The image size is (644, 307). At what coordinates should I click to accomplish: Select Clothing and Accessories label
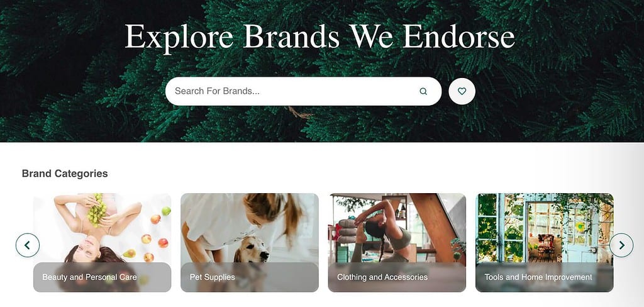coord(382,277)
